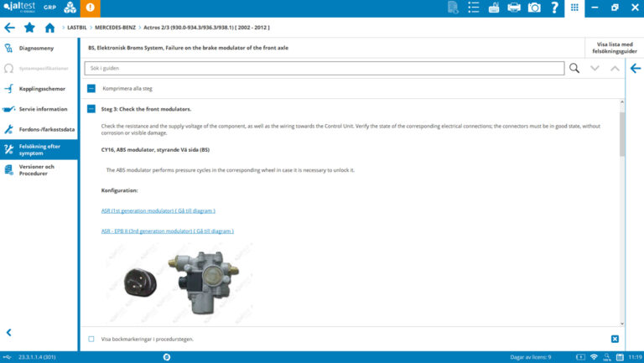Click MERCEDES-BENZ breadcrumb
Viewport: 644px width, 363px height.
point(115,28)
